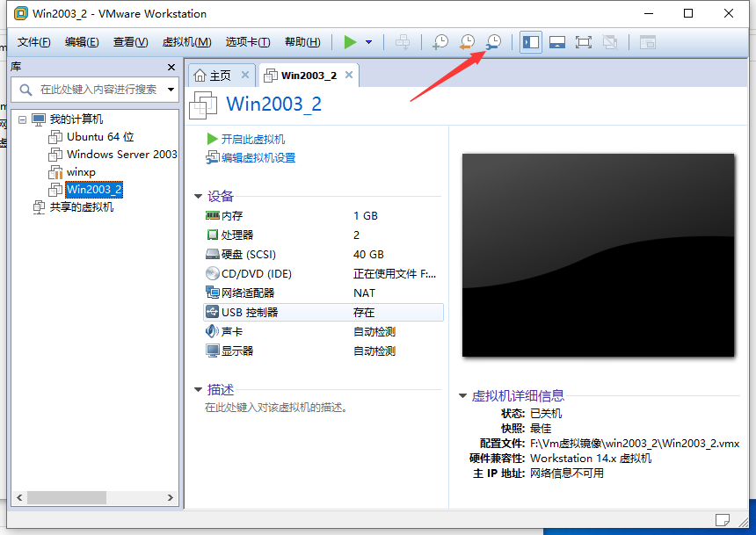Click the description text field placeholder
756x535 pixels.
tap(276, 408)
